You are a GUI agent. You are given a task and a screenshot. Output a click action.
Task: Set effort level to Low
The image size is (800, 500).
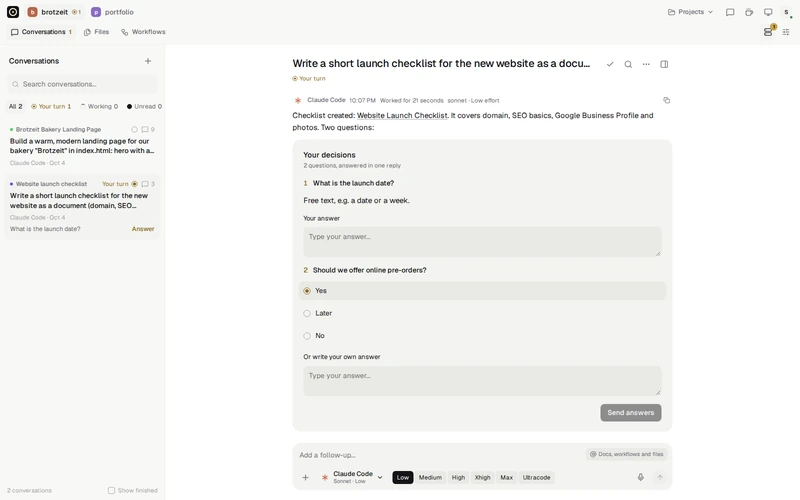point(403,478)
